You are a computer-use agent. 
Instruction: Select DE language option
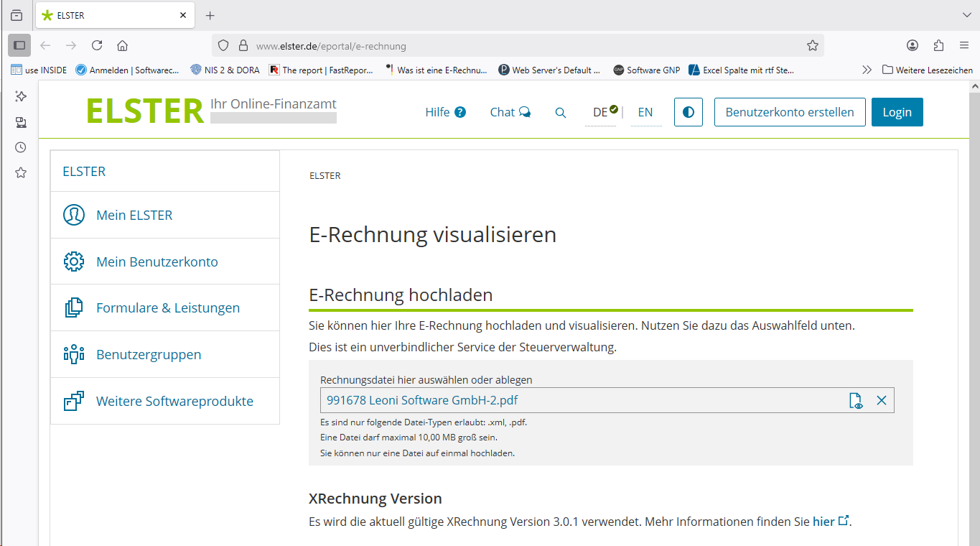pyautogui.click(x=600, y=112)
